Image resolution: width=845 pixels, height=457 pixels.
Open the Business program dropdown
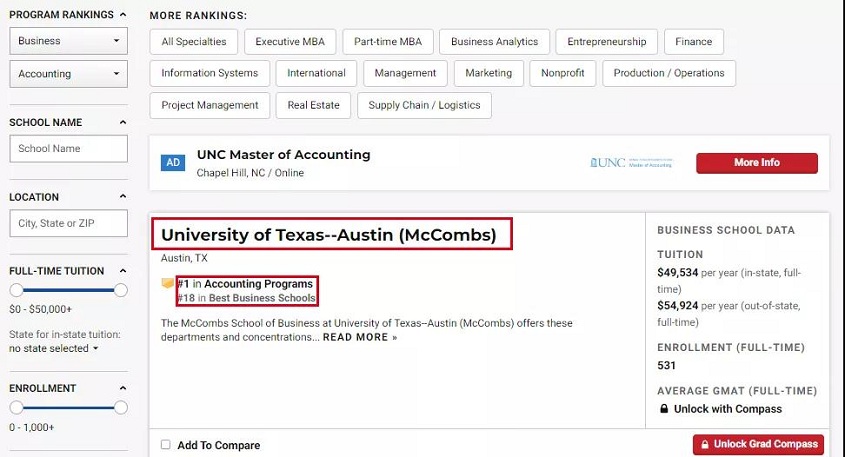(68, 41)
